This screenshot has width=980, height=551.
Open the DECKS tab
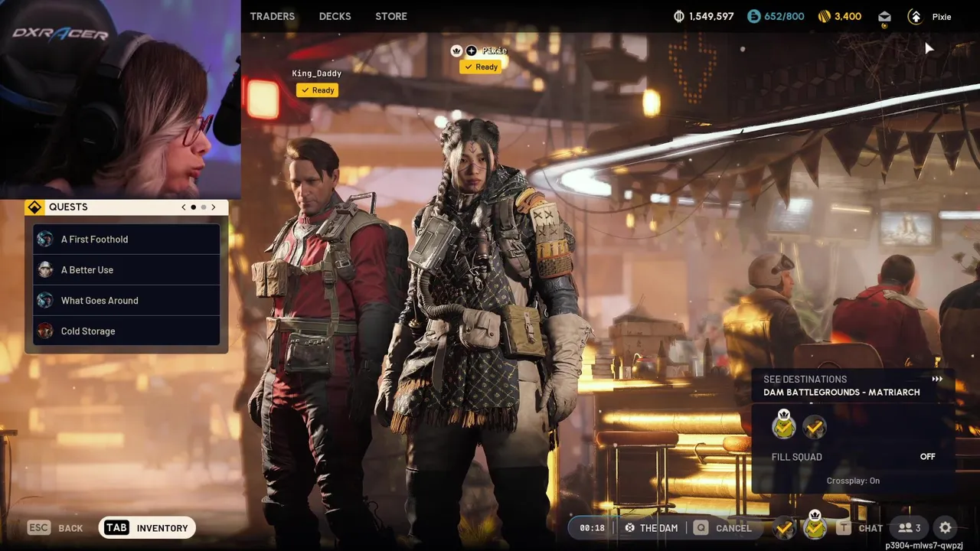(x=335, y=16)
